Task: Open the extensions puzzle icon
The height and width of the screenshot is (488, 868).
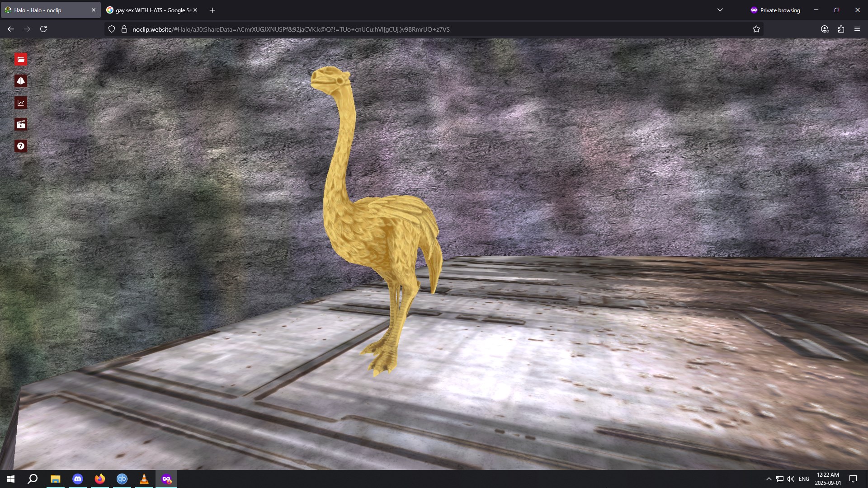Action: tap(841, 29)
